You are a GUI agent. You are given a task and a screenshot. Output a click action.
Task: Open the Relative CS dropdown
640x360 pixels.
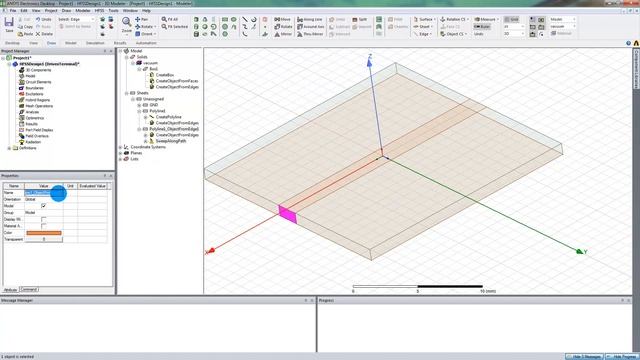(x=454, y=19)
